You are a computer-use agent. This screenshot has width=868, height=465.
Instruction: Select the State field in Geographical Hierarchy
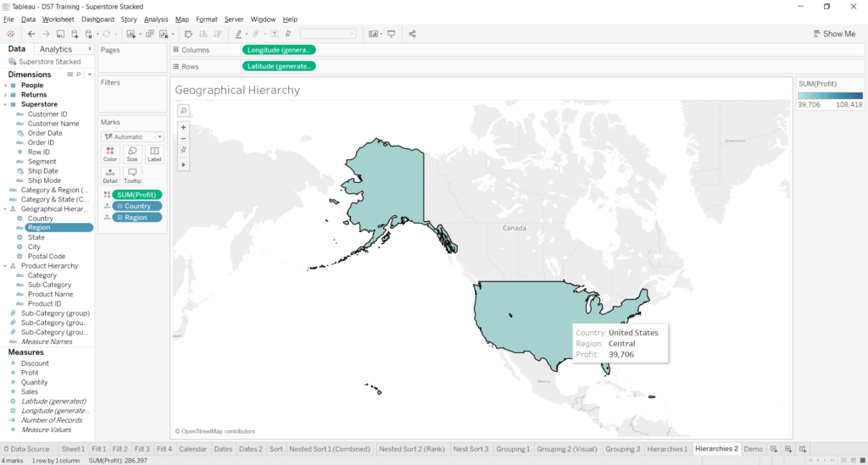(x=36, y=237)
